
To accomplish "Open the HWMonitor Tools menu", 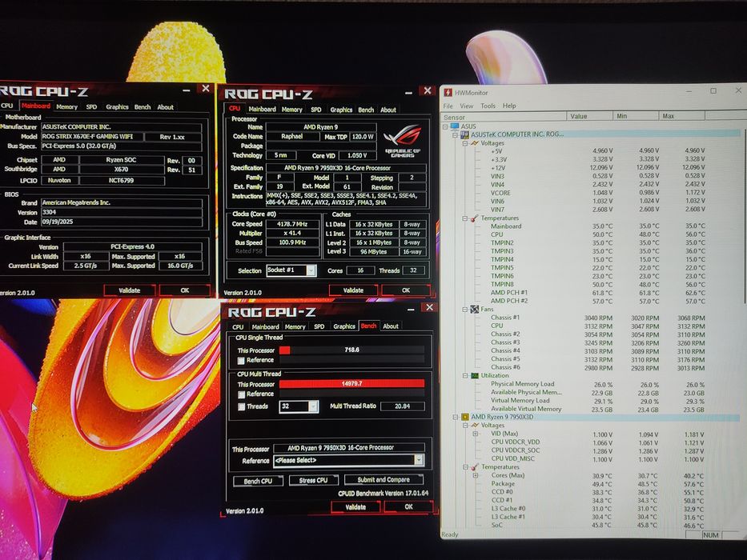I will [x=488, y=106].
